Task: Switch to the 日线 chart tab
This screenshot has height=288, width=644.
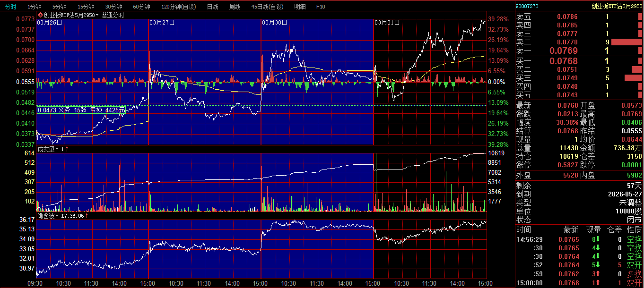Action: [x=213, y=7]
